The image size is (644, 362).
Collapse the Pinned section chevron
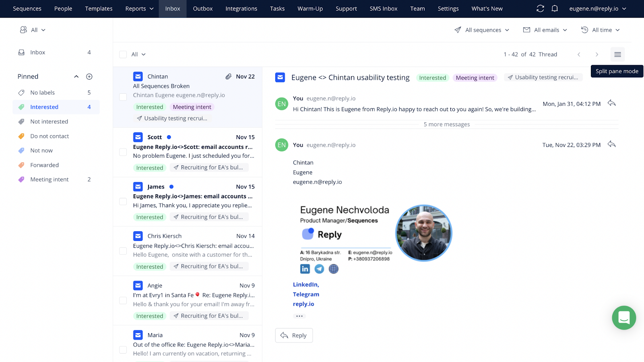coord(76,76)
